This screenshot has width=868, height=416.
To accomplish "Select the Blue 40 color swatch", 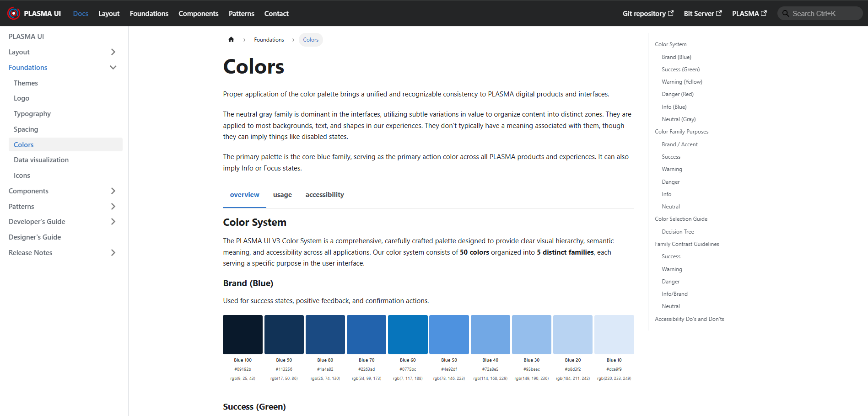I will (491, 335).
